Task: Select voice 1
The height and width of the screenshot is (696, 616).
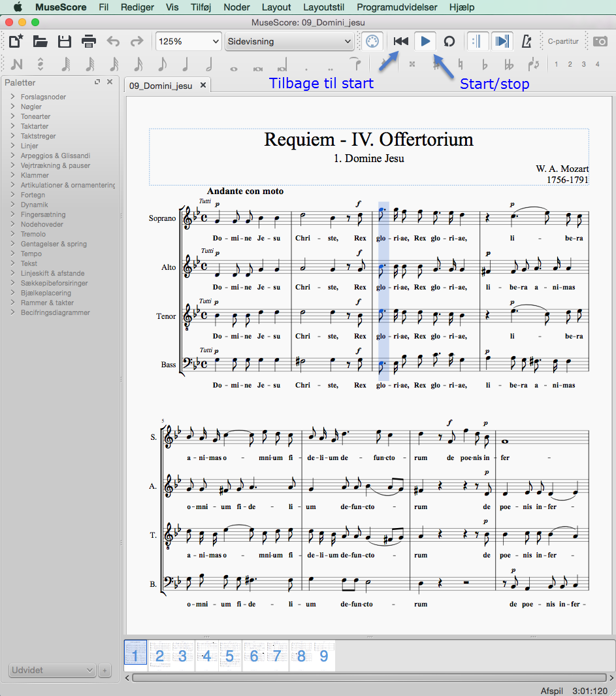Action: click(x=556, y=64)
